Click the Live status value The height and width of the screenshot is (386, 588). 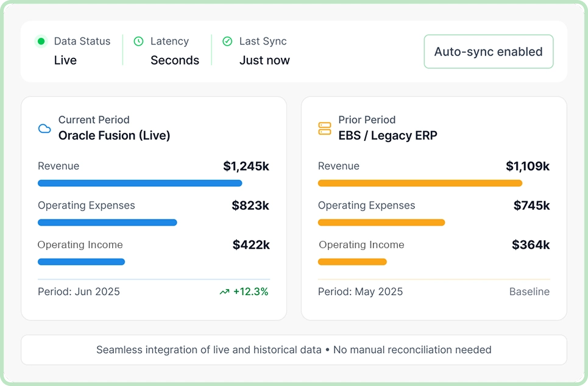tap(65, 60)
